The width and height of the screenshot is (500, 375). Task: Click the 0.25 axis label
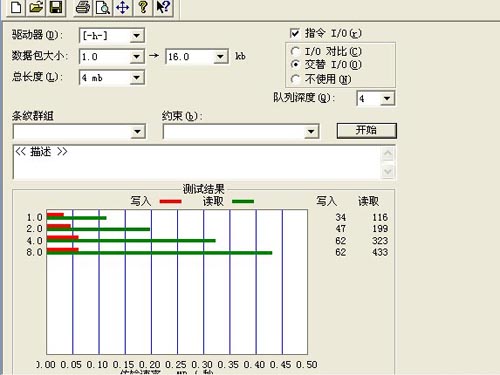pyautogui.click(x=176, y=364)
